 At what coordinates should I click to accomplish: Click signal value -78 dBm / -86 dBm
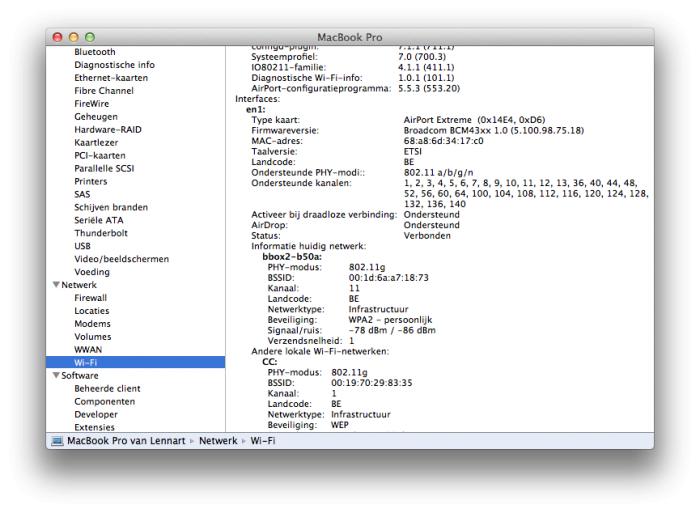tap(392, 330)
